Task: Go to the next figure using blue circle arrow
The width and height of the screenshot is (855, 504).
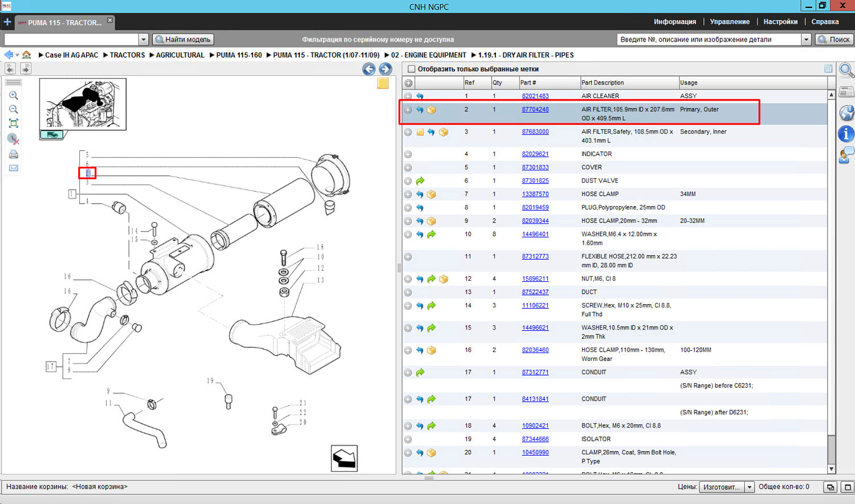Action: coord(385,69)
